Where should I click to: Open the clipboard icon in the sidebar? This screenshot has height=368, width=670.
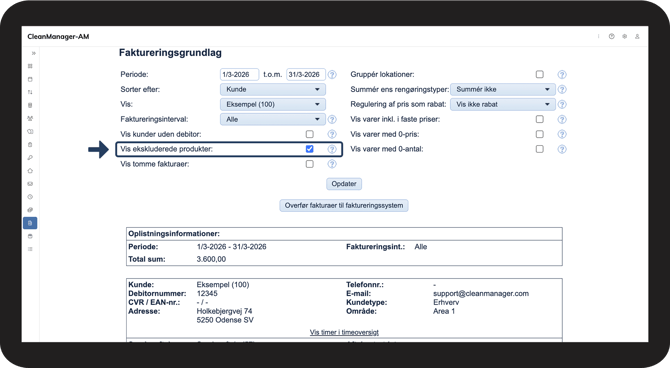[x=30, y=144]
